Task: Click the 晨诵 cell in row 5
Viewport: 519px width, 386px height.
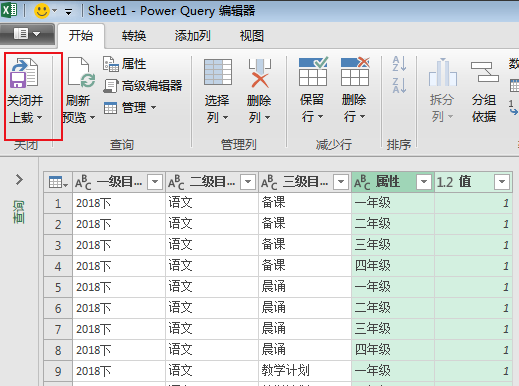Action: click(x=305, y=287)
